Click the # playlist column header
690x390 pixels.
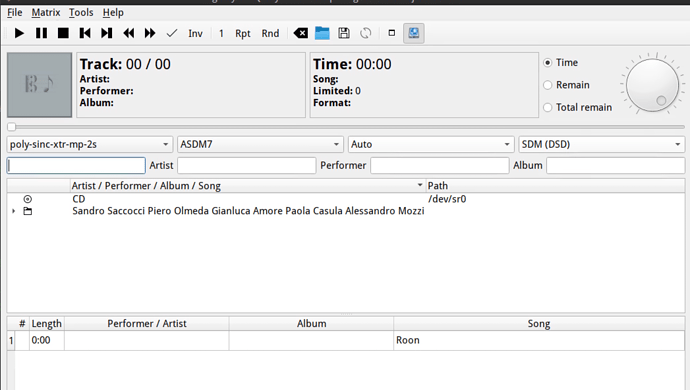point(22,324)
